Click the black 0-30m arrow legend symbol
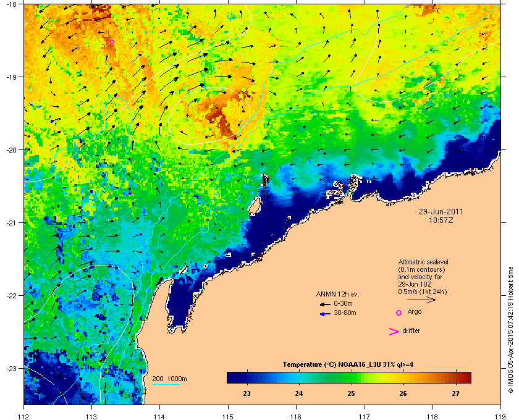Viewport: 519px width, 420px height. click(x=325, y=304)
